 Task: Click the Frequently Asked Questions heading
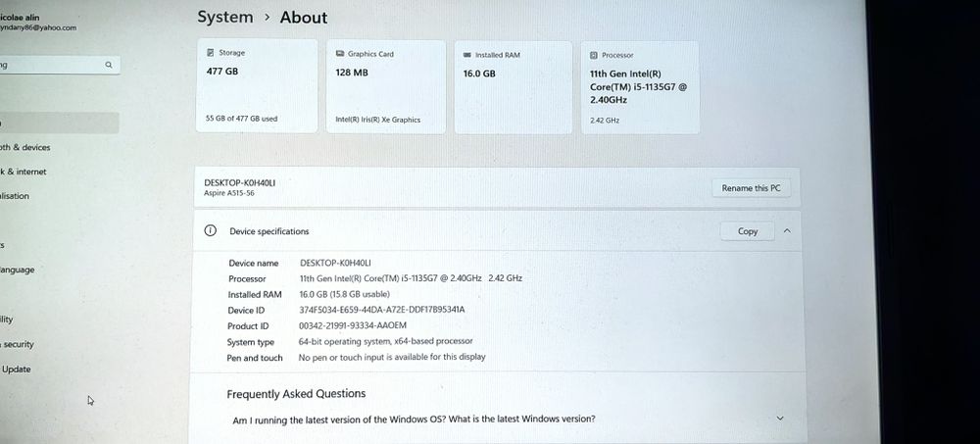[x=296, y=394]
